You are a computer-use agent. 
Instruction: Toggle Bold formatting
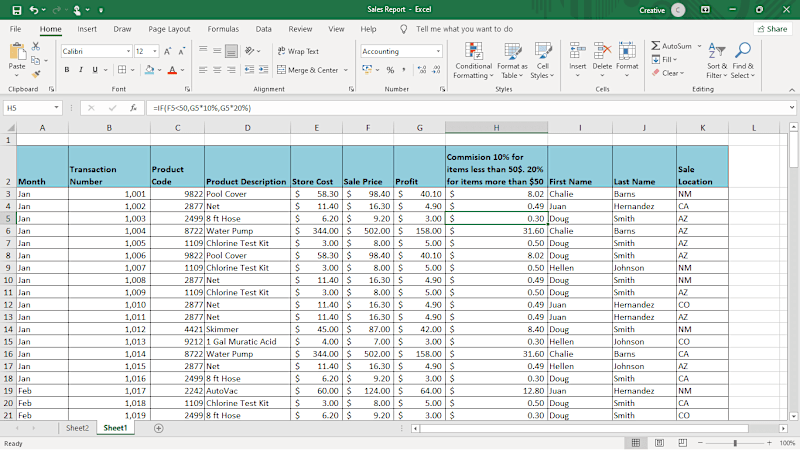(x=67, y=69)
